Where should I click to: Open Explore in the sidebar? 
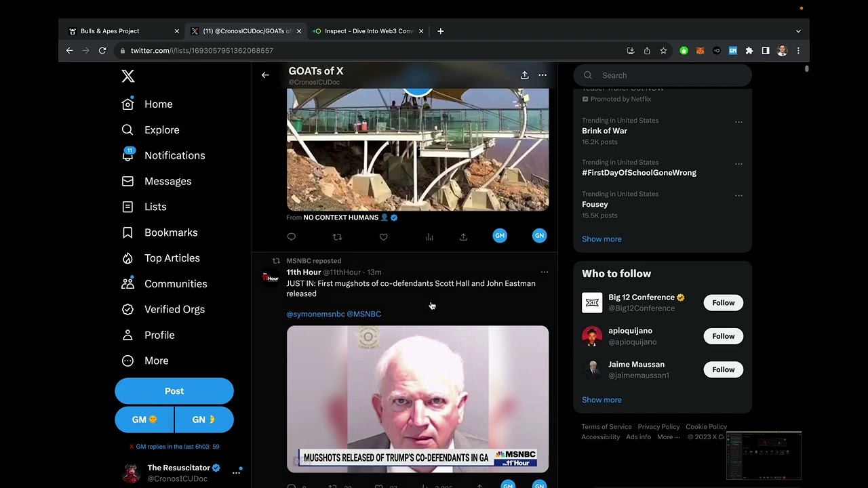click(x=150, y=130)
